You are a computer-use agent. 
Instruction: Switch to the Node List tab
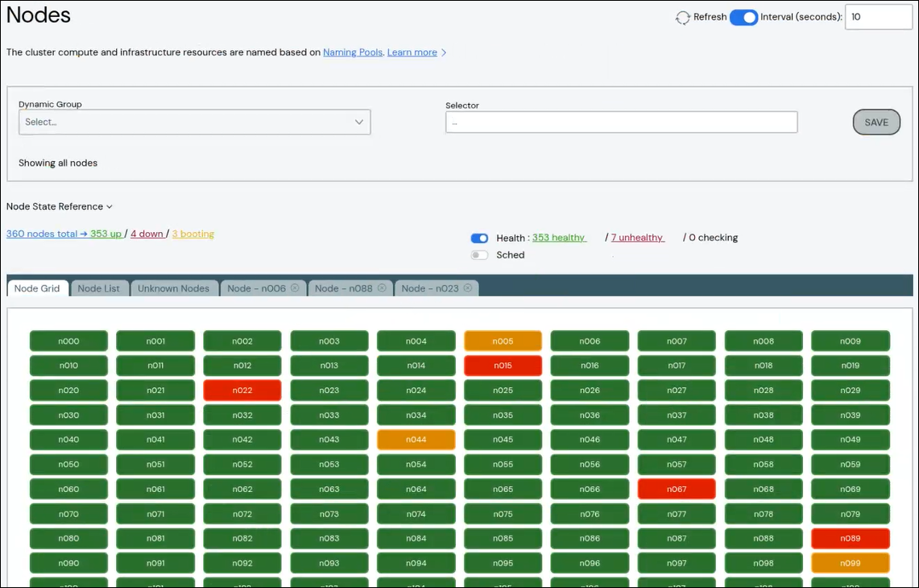coord(99,288)
